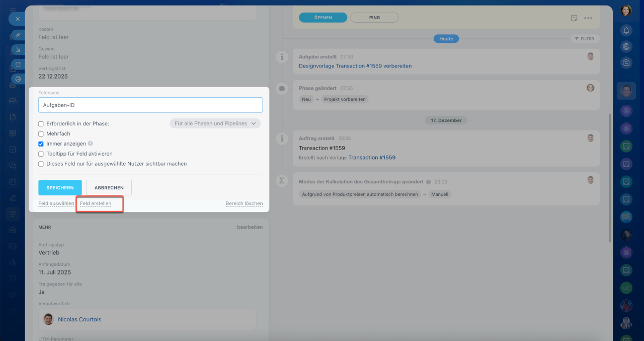Screen dimensions: 644x341
Task: Open the chat bubbles icon in left sidebar
Action: [13, 165]
